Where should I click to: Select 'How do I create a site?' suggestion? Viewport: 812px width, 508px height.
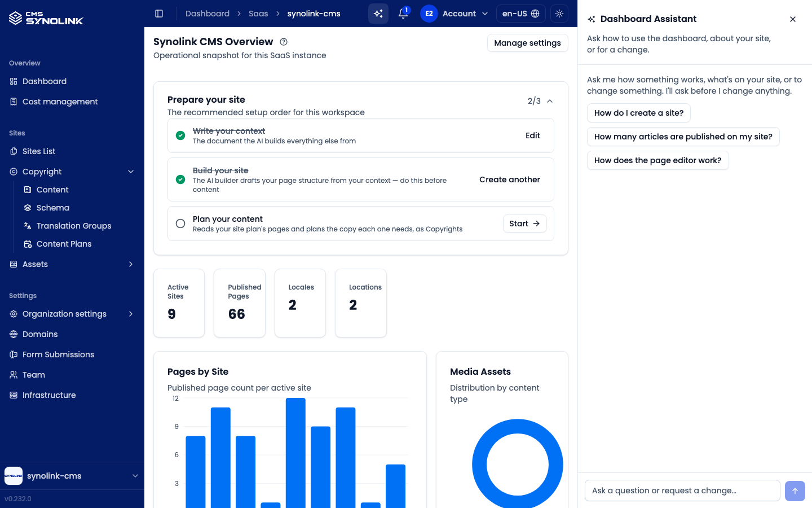click(639, 113)
